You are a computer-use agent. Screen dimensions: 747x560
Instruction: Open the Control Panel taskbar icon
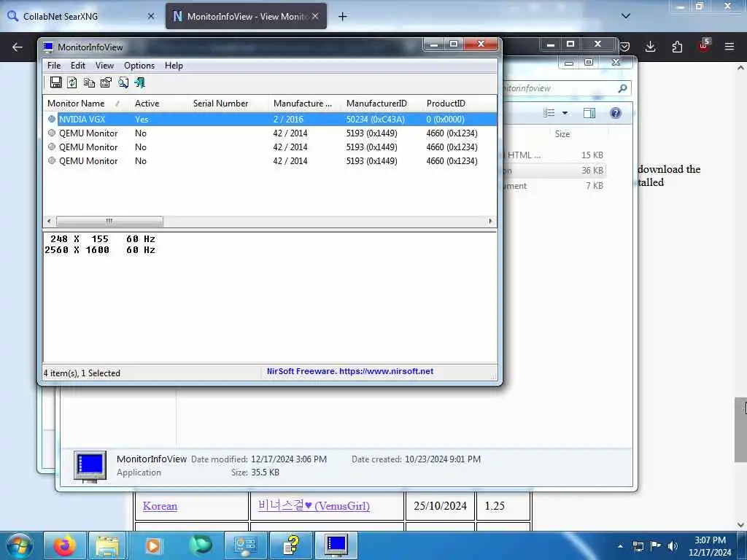tap(245, 545)
